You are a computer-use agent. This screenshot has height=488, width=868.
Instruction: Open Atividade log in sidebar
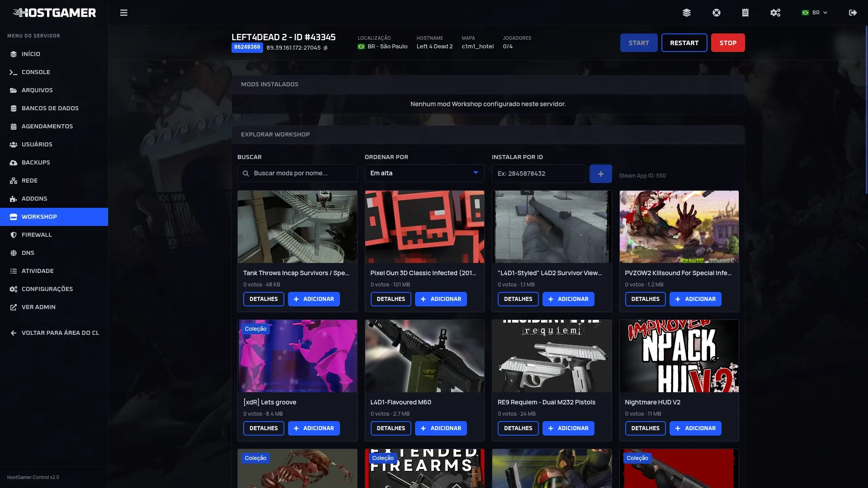tap(54, 271)
